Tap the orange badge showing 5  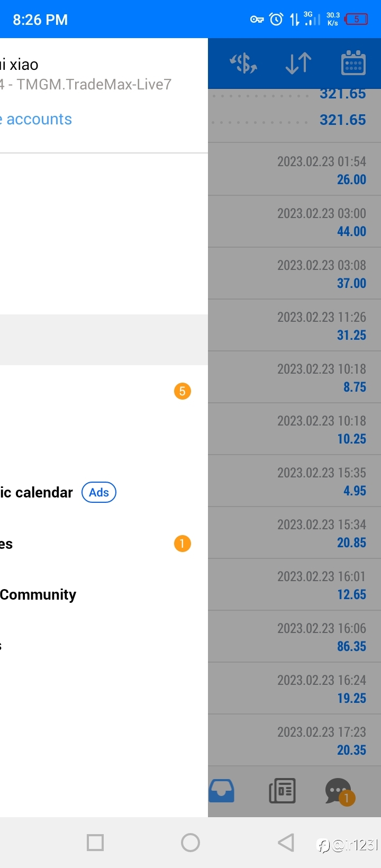click(183, 391)
